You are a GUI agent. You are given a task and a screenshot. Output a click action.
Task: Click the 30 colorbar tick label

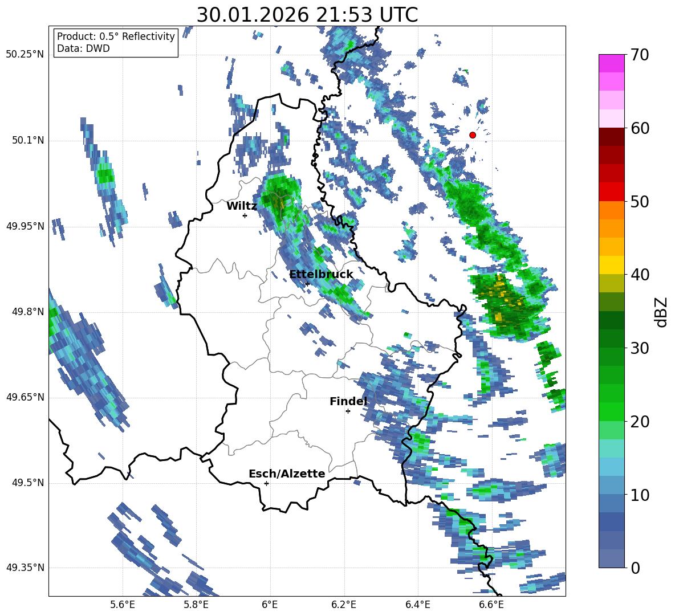pos(639,348)
